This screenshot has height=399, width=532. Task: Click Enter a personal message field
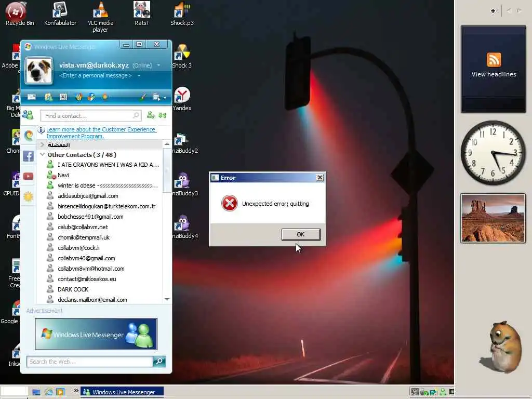point(96,75)
